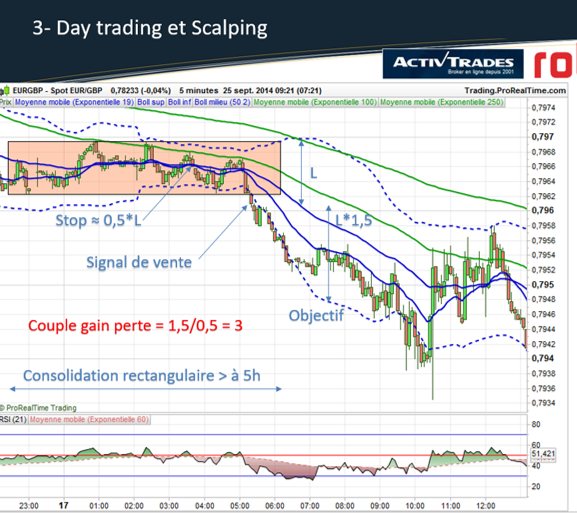
Task: Select Boll milieu (50 2) indicator label
Action: click(x=222, y=102)
